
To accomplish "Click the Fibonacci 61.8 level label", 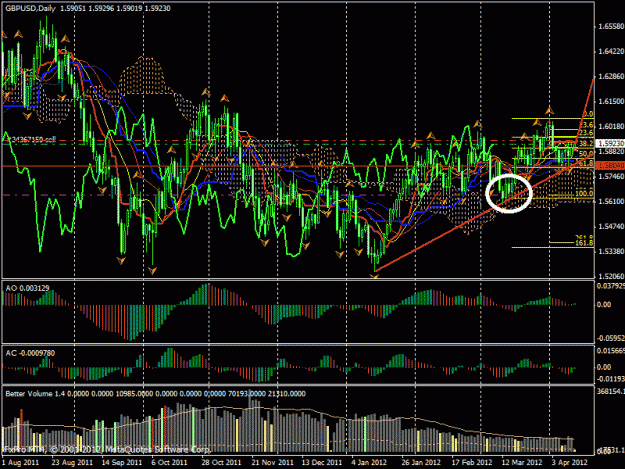I will [588, 164].
